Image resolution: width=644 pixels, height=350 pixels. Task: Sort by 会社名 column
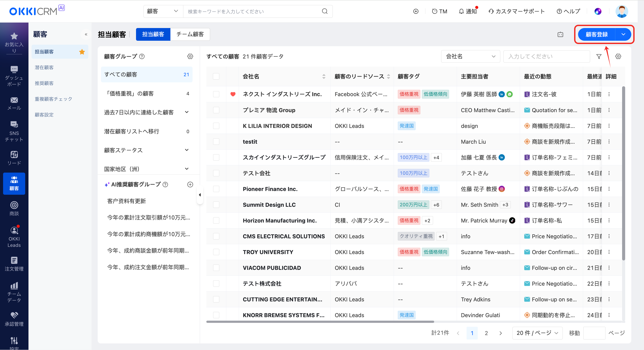coord(324,76)
